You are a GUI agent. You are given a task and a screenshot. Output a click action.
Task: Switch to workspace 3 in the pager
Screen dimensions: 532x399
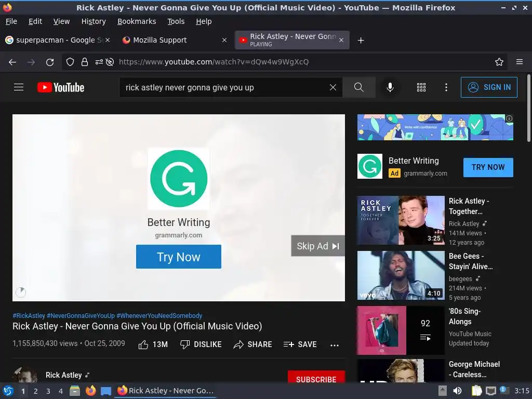[x=48, y=391]
